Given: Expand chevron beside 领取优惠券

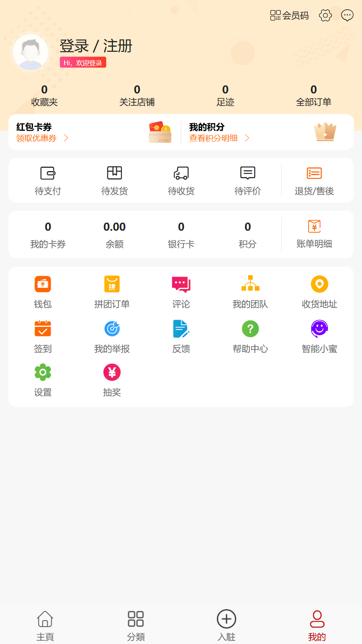Looking at the screenshot, I should click(x=66, y=138).
